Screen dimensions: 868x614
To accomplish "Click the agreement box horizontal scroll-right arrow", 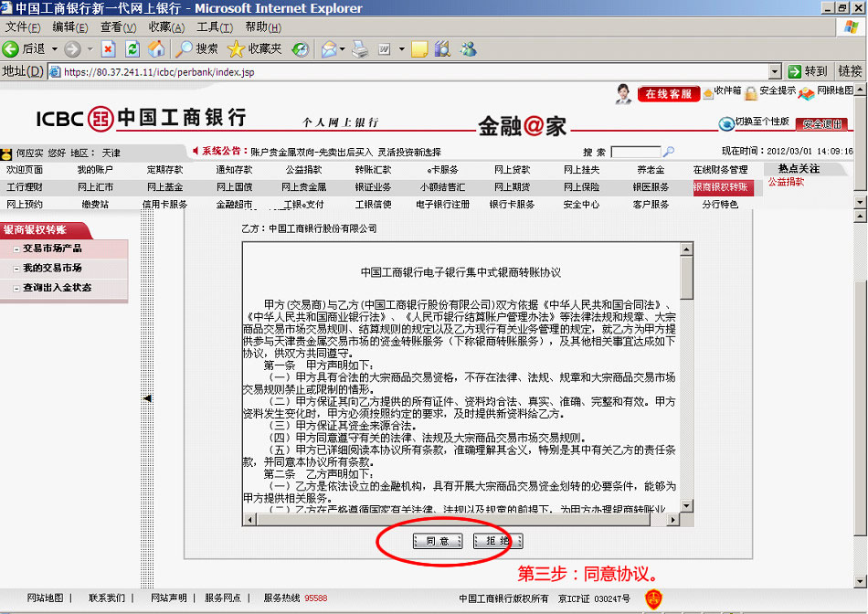I will coord(672,519).
